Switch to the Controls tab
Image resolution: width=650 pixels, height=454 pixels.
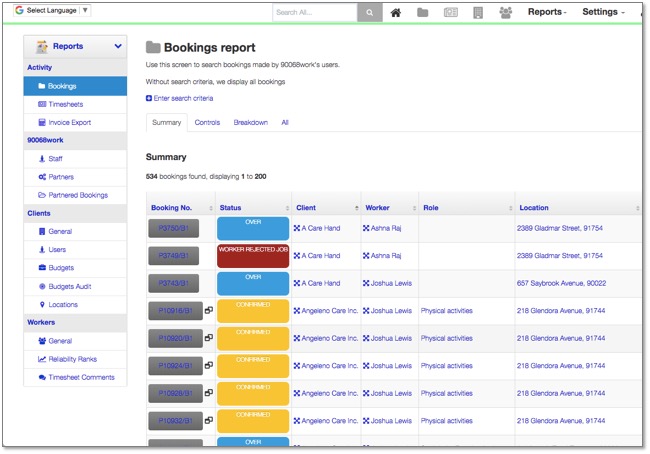tap(207, 122)
